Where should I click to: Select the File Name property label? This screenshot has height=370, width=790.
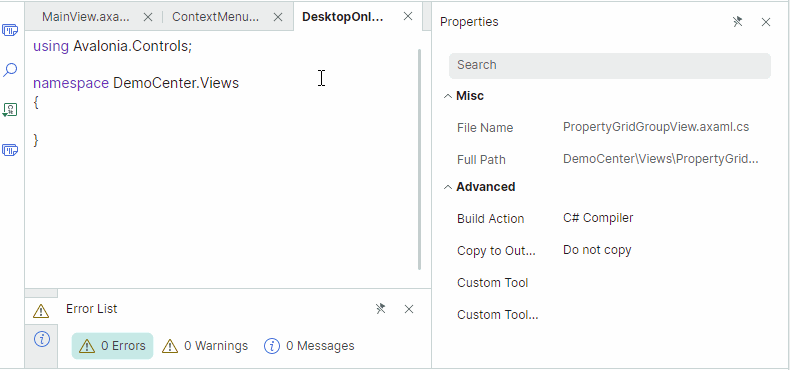485,128
